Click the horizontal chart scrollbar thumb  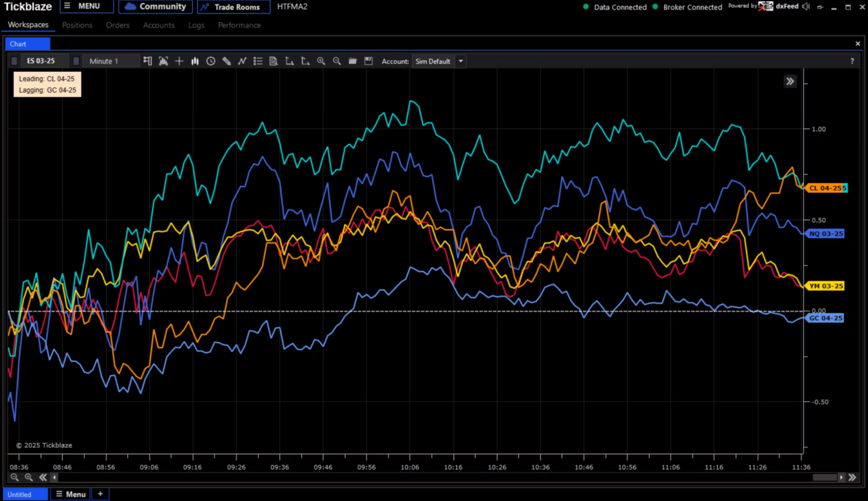tap(824, 477)
